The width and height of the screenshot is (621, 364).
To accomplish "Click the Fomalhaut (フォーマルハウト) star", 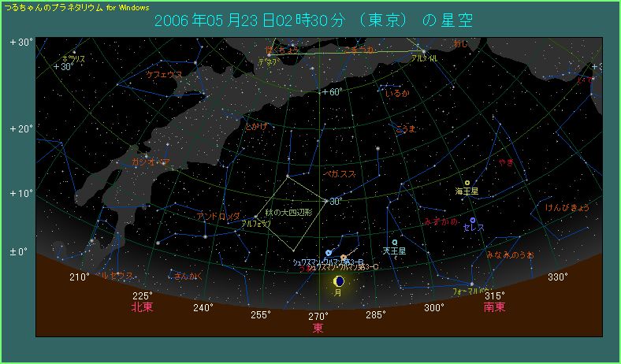I will (x=472, y=284).
